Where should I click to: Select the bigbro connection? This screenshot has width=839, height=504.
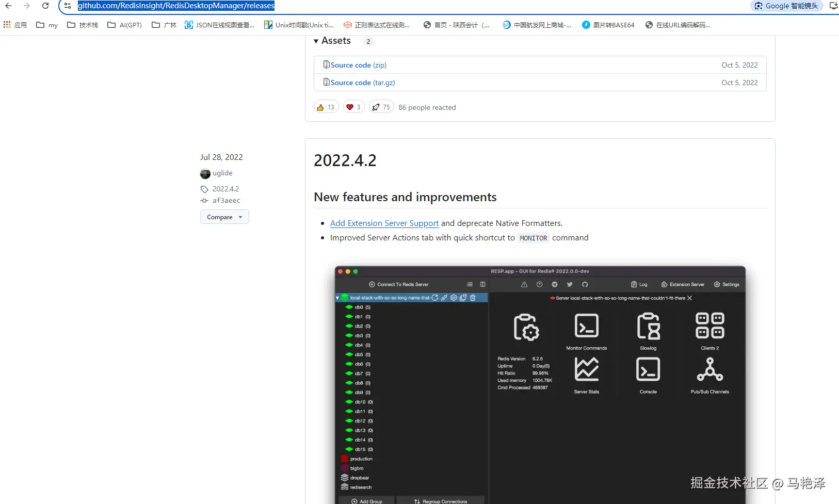pyautogui.click(x=352, y=468)
